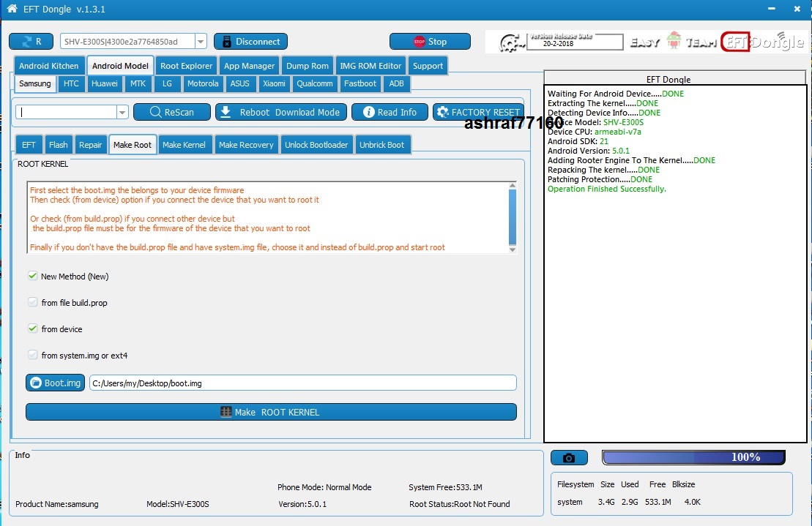
Task: Click the home icon in title bar
Action: (12, 8)
